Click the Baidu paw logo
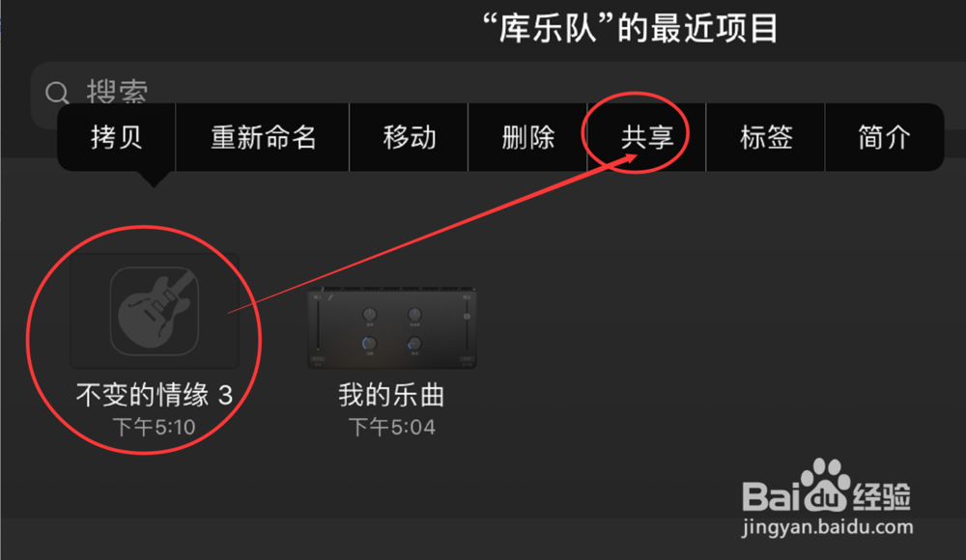 [826, 486]
